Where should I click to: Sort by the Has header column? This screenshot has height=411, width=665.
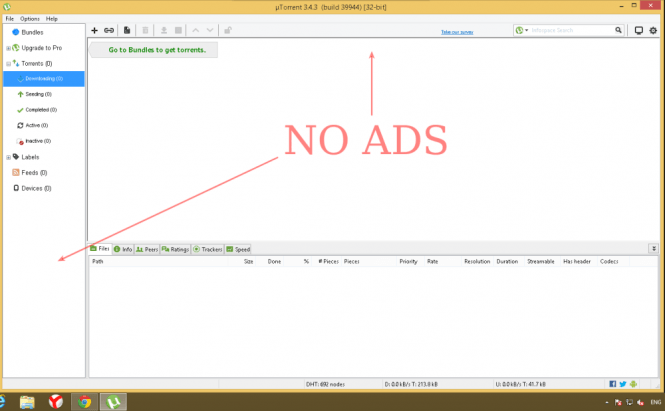tap(577, 261)
